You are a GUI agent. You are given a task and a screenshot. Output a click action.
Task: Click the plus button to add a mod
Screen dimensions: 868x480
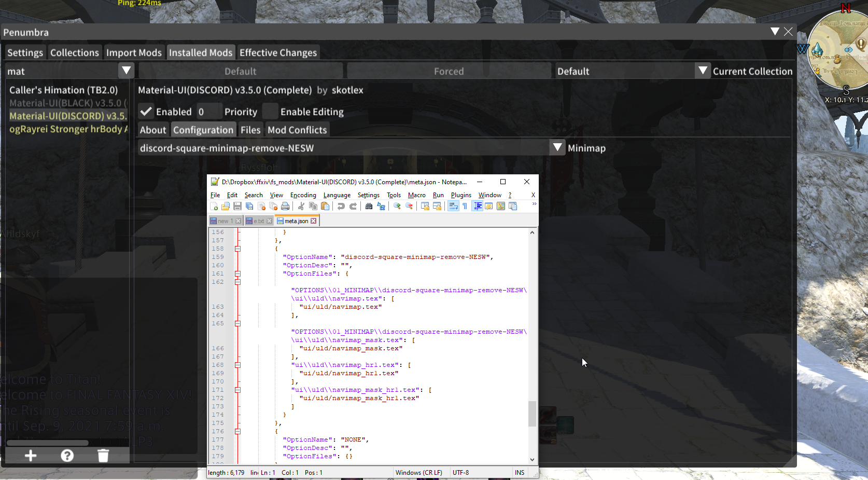pyautogui.click(x=30, y=456)
